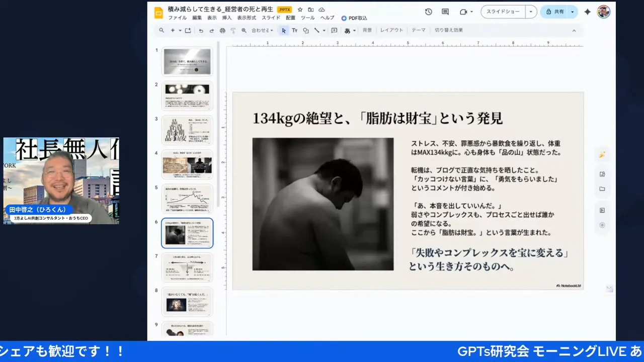This screenshot has height=362, width=644.
Task: Open the print dialog via printer icon
Action: pos(222,30)
